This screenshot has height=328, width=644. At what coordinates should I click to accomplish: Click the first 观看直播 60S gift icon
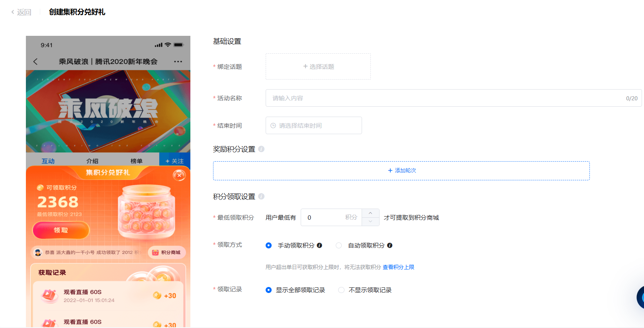50,295
